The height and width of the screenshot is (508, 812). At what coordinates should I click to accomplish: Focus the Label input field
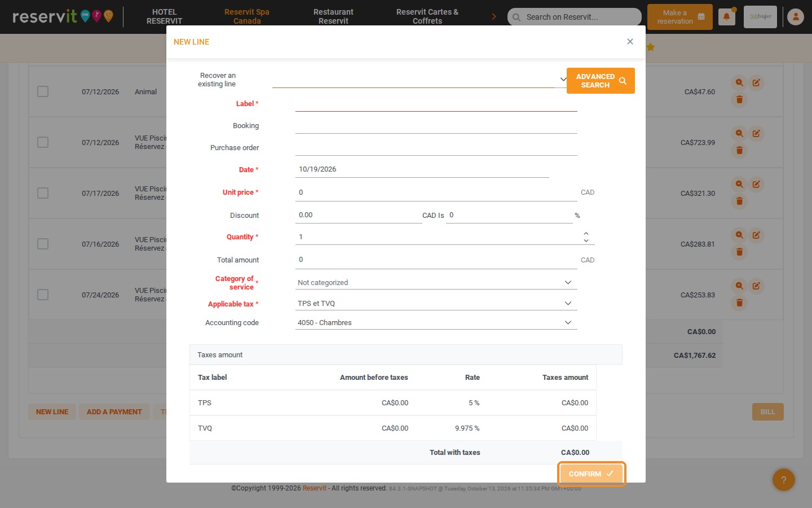(436, 104)
